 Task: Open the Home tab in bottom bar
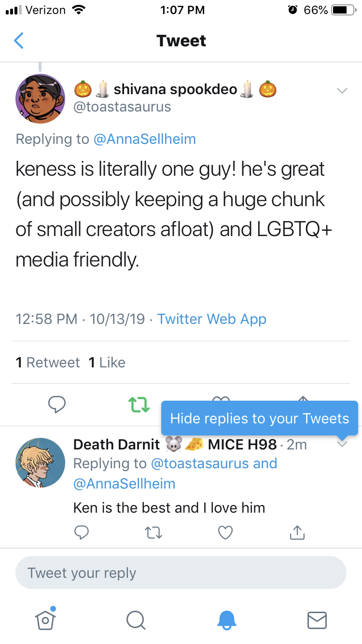tap(45, 620)
